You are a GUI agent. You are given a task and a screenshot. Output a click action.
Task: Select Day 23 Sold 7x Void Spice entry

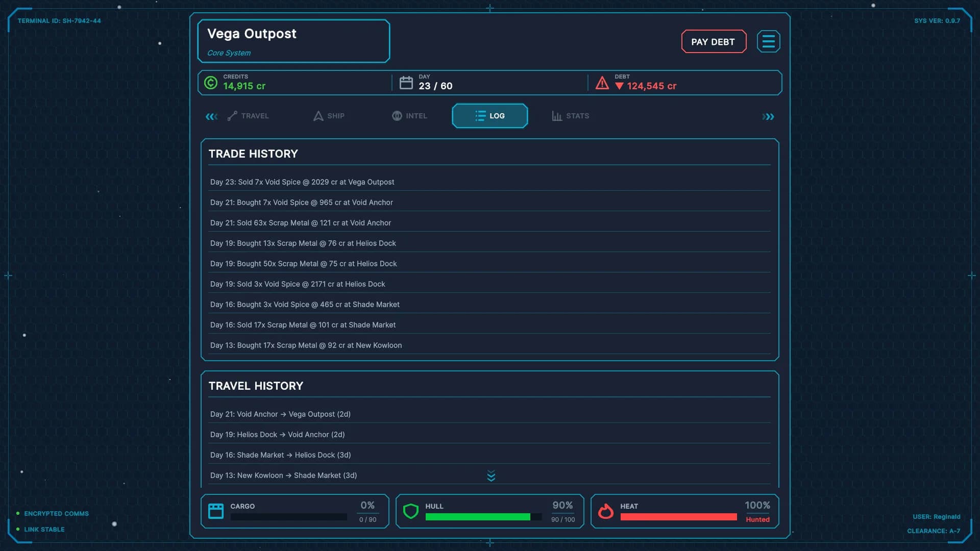489,182
